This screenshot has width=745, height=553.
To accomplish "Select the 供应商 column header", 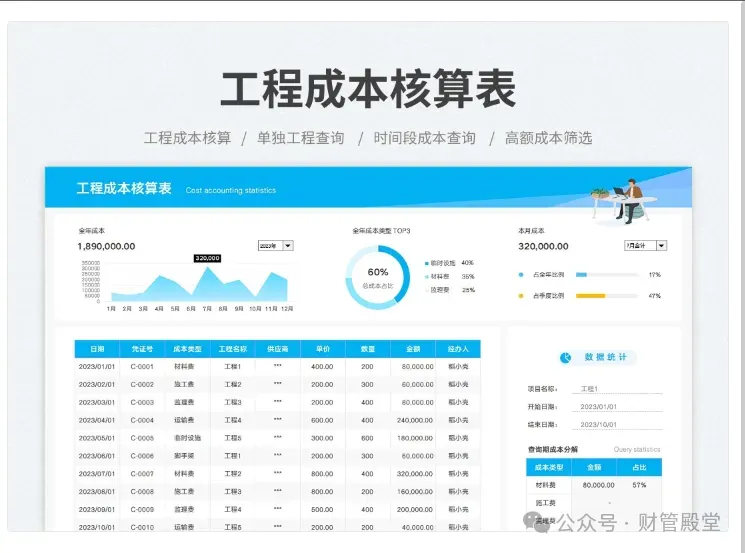I will tap(278, 349).
